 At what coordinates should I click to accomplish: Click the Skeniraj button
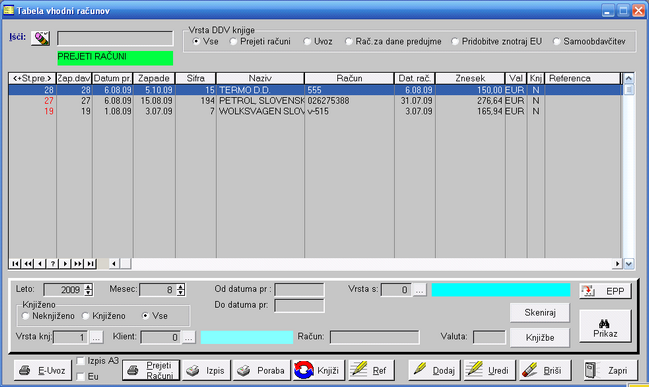[540, 312]
